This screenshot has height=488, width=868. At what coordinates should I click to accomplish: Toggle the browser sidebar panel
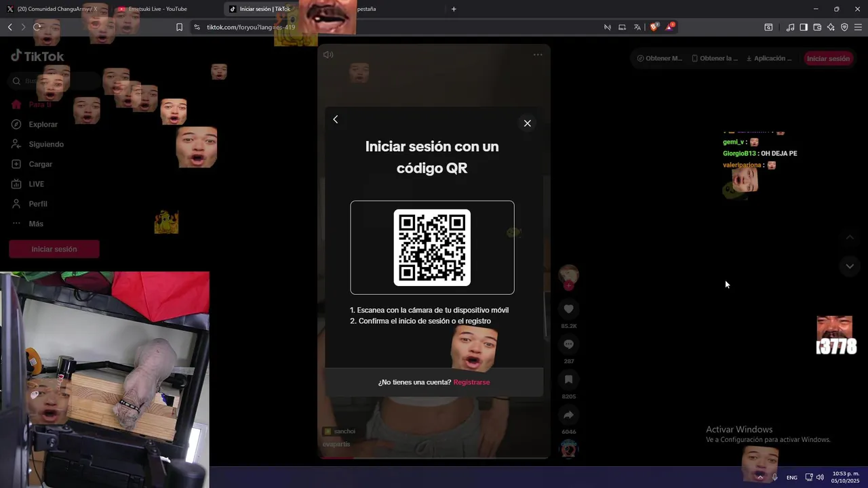pos(804,27)
